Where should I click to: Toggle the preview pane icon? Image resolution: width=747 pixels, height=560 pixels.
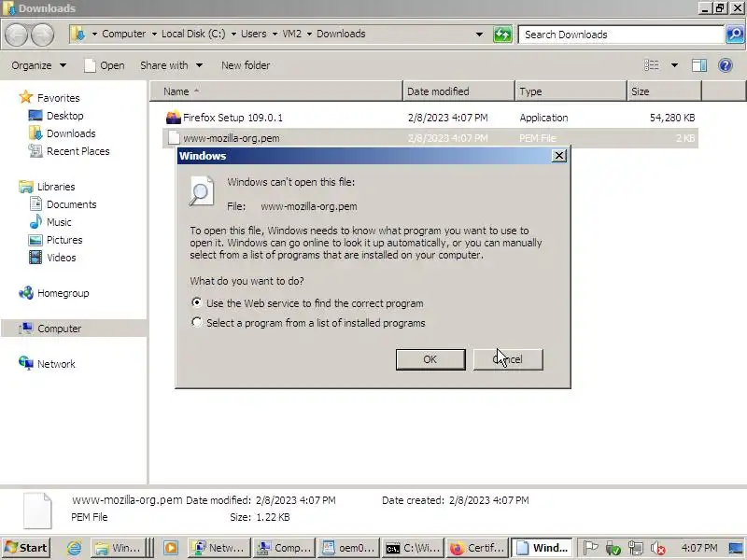click(698, 65)
